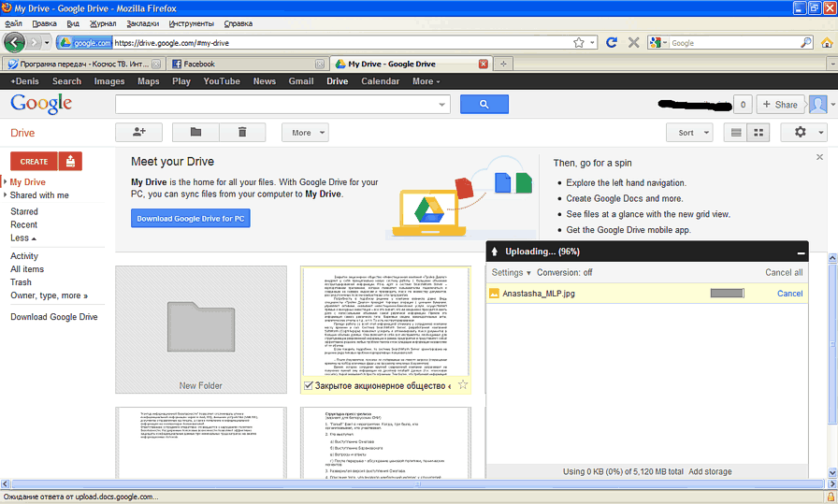Open Gmail from the Google bar
Image resolution: width=838 pixels, height=504 pixels.
click(x=301, y=81)
